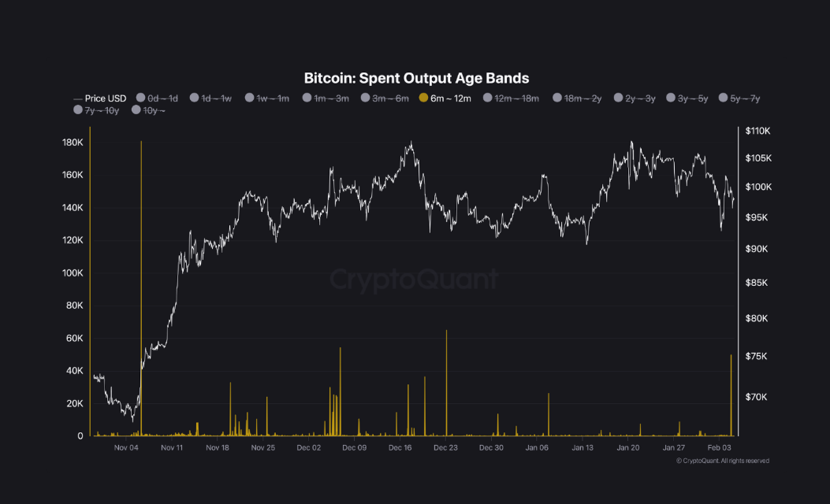The height and width of the screenshot is (504, 830).
Task: Click the 5y ~ 7y legend dot
Action: (x=724, y=98)
